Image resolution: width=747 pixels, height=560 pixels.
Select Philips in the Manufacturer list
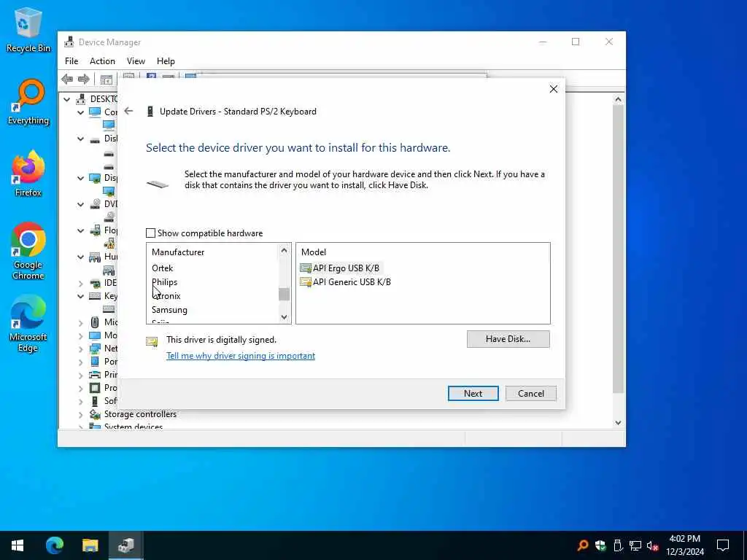164,282
